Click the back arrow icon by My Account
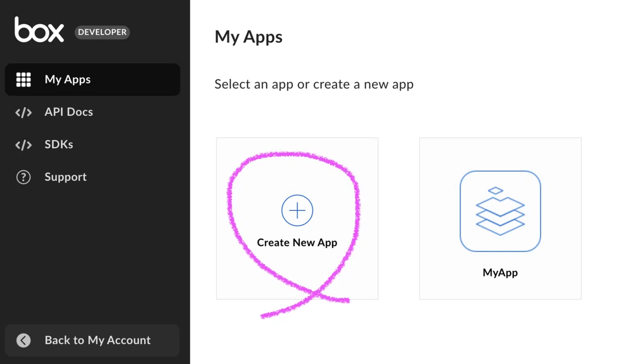619x364 pixels. click(x=23, y=340)
